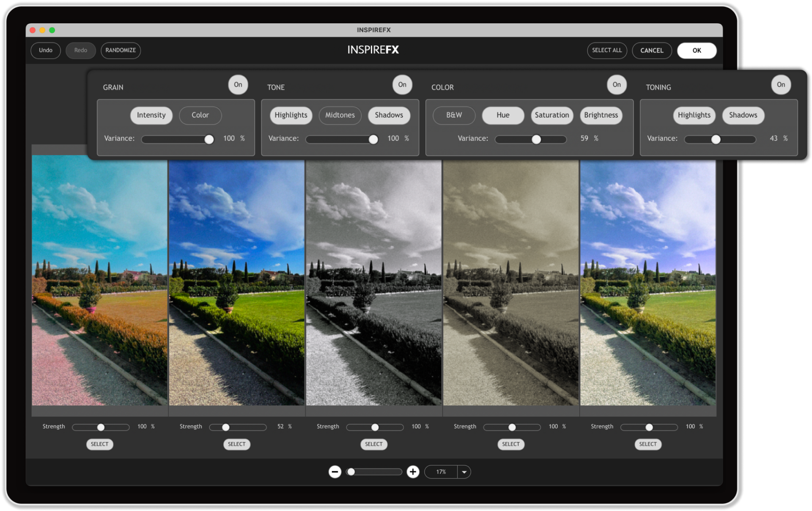The image size is (812, 511).
Task: Toggle the Brightness color option
Action: point(601,115)
